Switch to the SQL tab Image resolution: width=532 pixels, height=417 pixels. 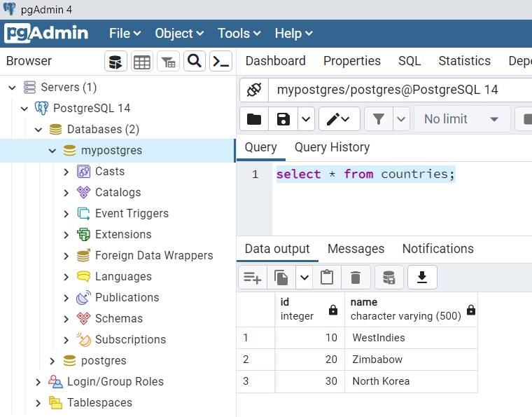409,61
